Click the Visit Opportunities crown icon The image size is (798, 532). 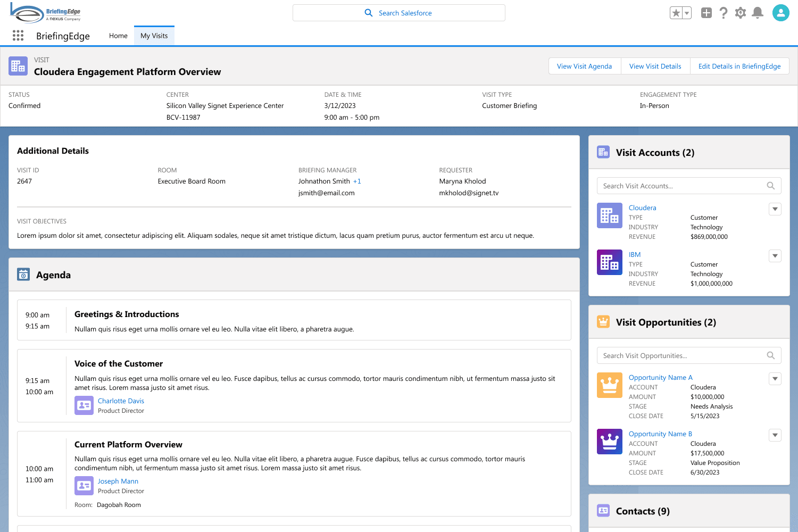coord(603,322)
